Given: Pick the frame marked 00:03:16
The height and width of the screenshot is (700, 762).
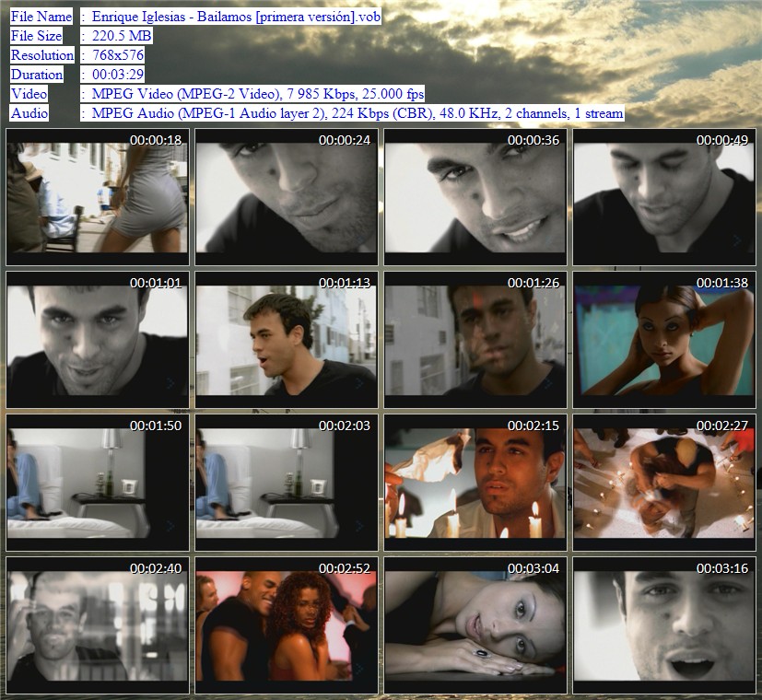Looking at the screenshot, I should click(664, 625).
